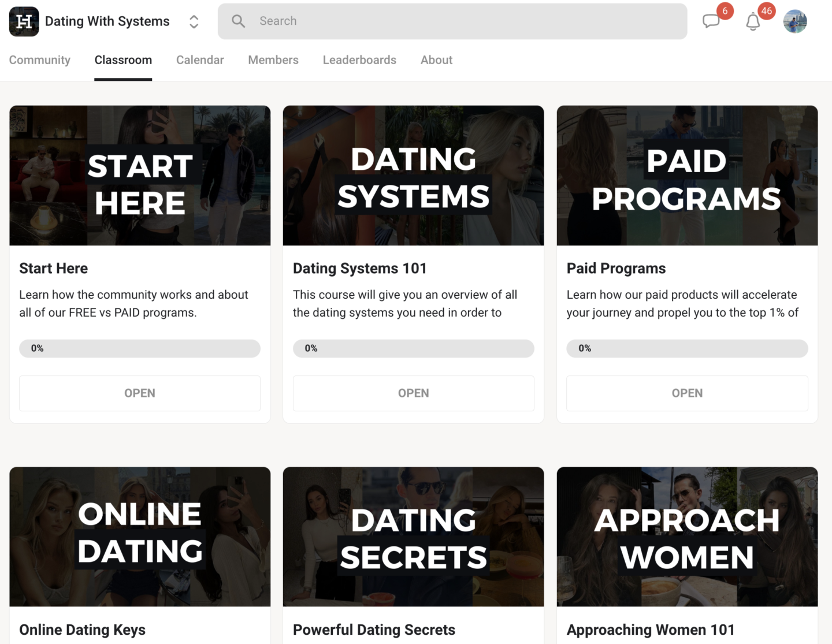Open the group switcher chevron arrows

[194, 22]
